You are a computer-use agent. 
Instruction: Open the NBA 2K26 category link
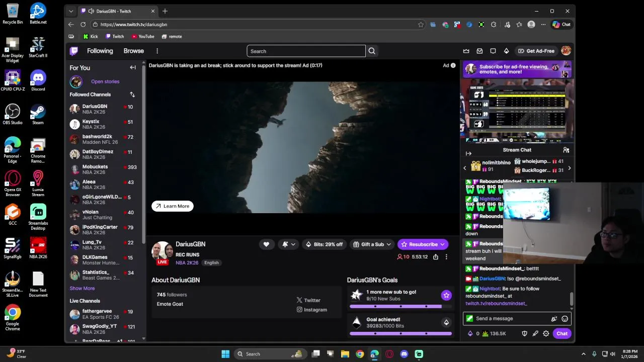pos(187,262)
